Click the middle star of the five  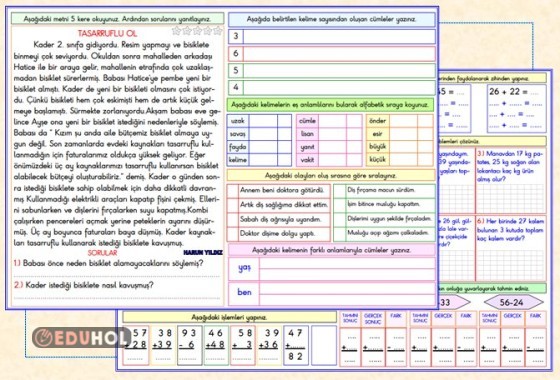[197, 31]
